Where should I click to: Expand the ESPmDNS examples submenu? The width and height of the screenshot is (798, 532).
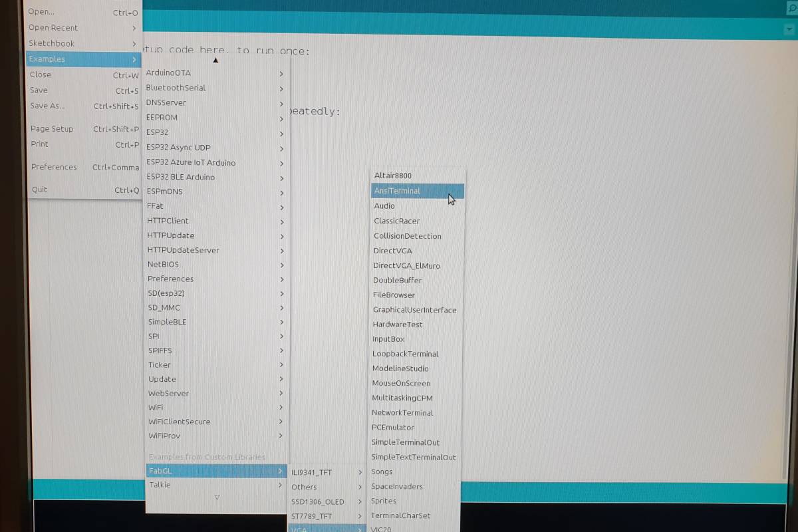click(215, 192)
